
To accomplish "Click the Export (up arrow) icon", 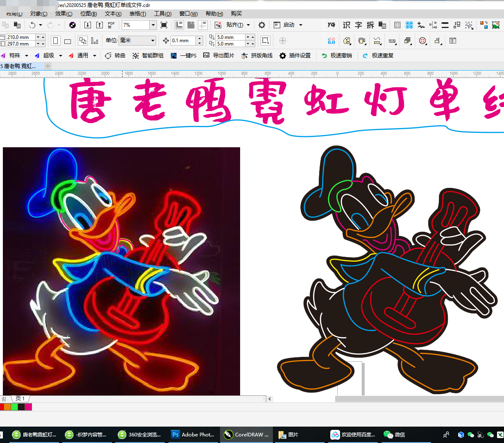I will click(x=100, y=25).
